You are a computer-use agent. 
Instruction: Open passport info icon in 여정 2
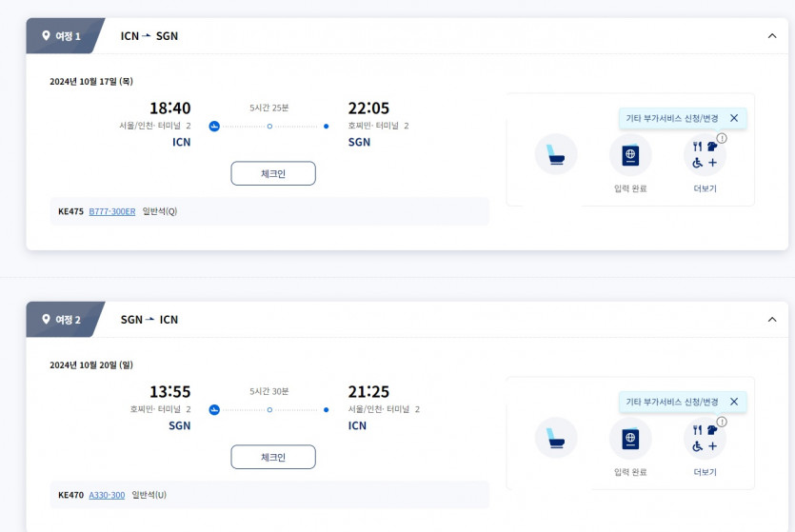(x=630, y=438)
